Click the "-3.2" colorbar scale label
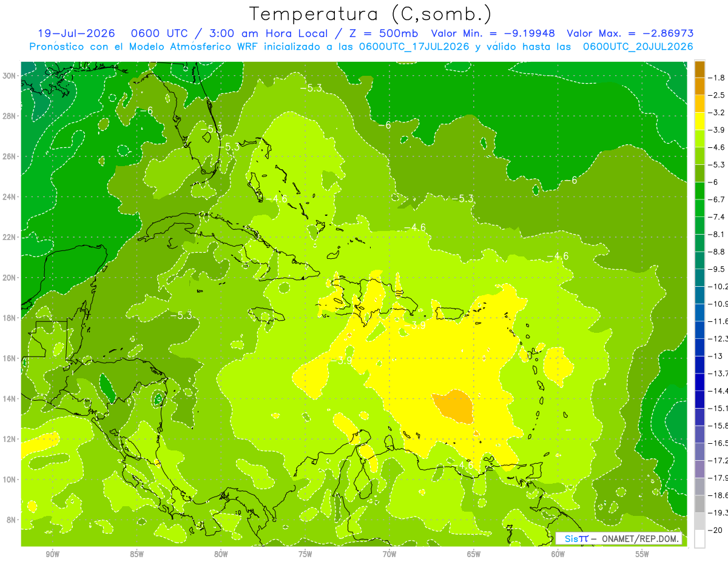Screen dimensions: 728x562 click(717, 113)
